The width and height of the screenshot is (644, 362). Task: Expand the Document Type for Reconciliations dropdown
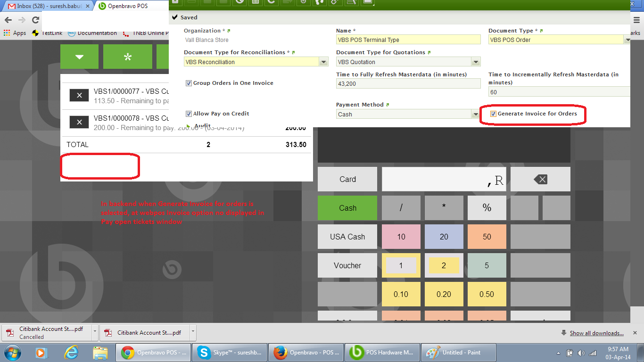323,62
